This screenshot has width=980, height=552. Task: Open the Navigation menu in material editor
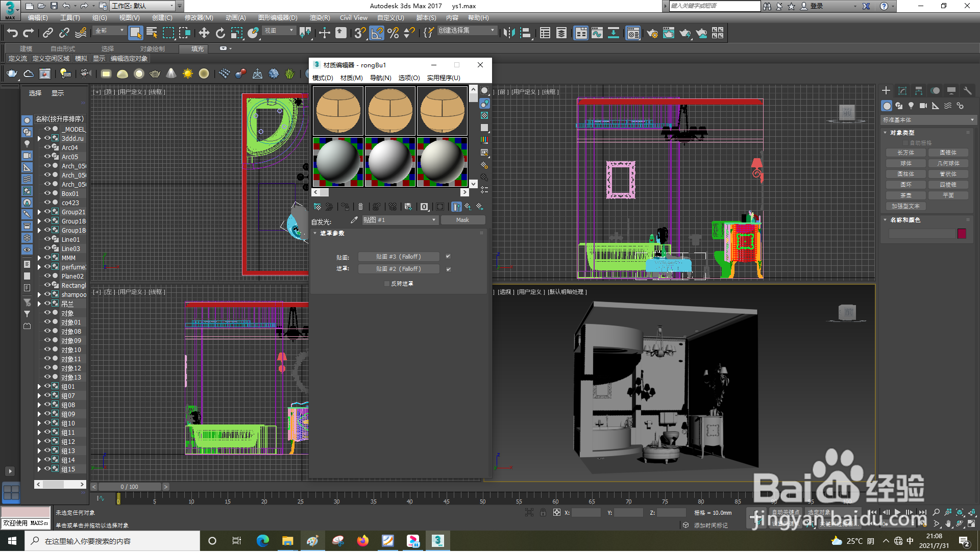380,78
